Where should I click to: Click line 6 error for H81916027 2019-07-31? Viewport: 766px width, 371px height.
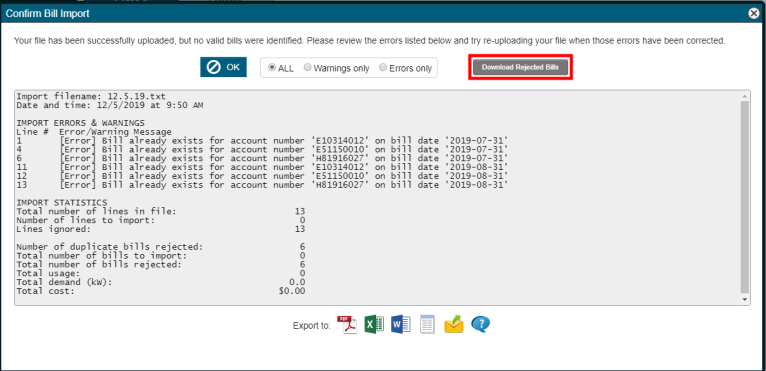(262, 158)
